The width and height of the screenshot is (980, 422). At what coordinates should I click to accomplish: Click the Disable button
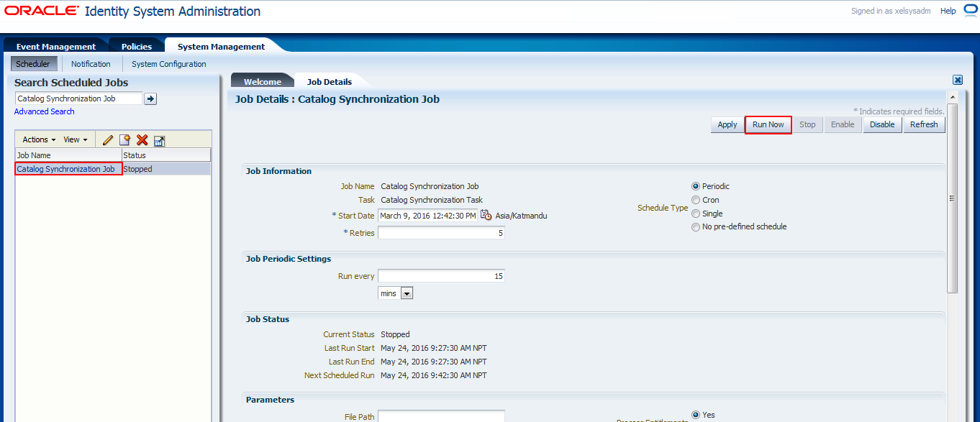(882, 124)
